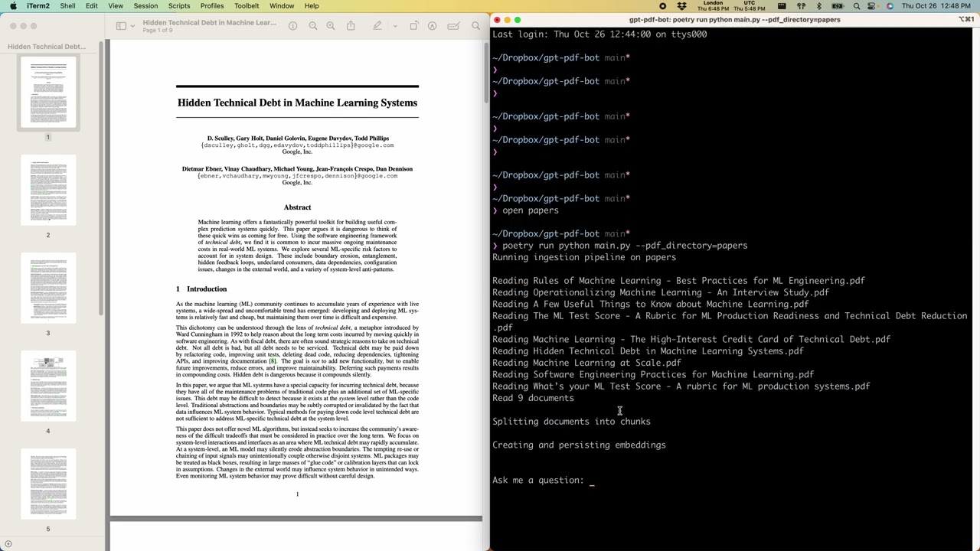Viewport: 980px width, 551px height.
Task: Open the Toolbelt menu
Action: [x=247, y=6]
